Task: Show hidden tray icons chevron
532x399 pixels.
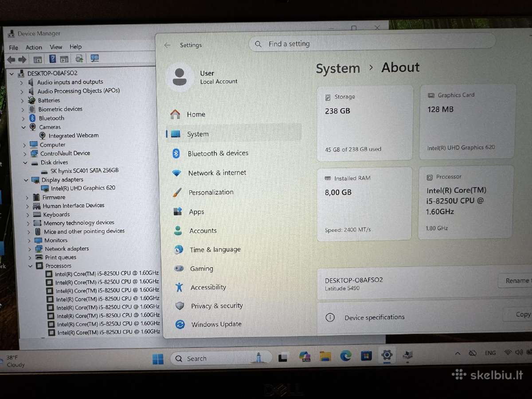Action: (x=458, y=353)
